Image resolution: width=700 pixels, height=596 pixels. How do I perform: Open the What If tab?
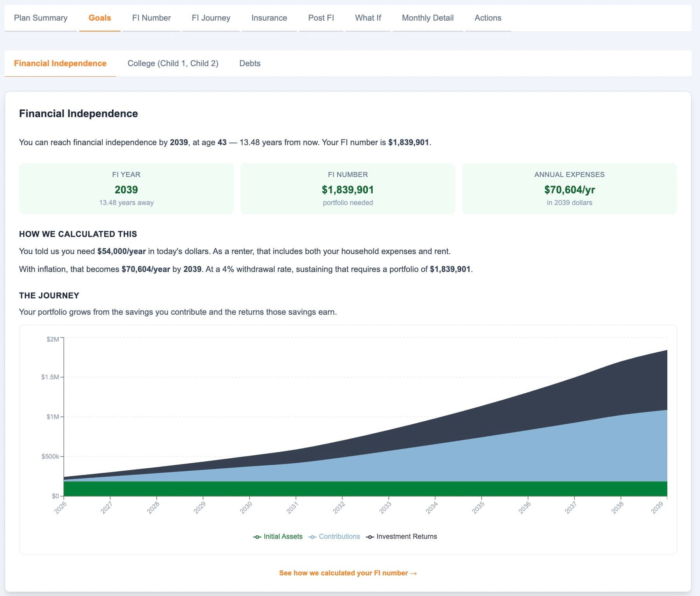(367, 18)
